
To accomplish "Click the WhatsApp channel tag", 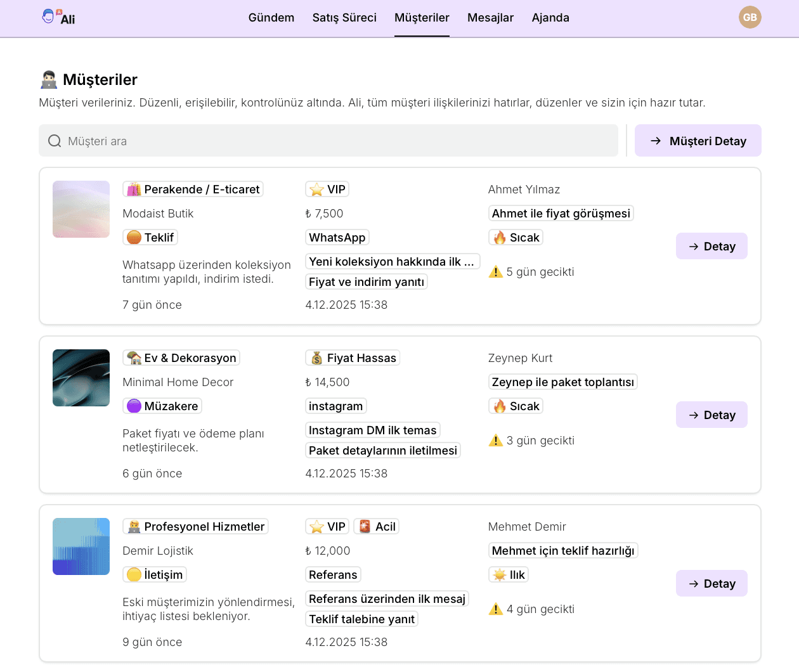I will (x=337, y=238).
